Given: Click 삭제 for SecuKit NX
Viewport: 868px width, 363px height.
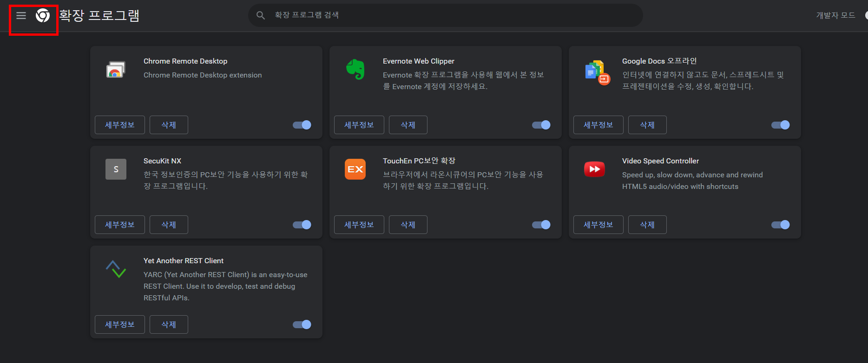Looking at the screenshot, I should 169,225.
